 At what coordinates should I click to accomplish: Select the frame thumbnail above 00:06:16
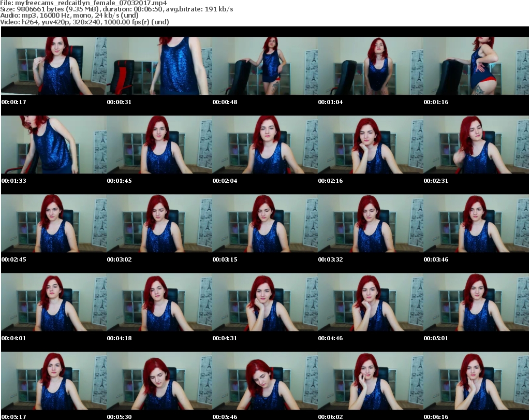coord(476,381)
